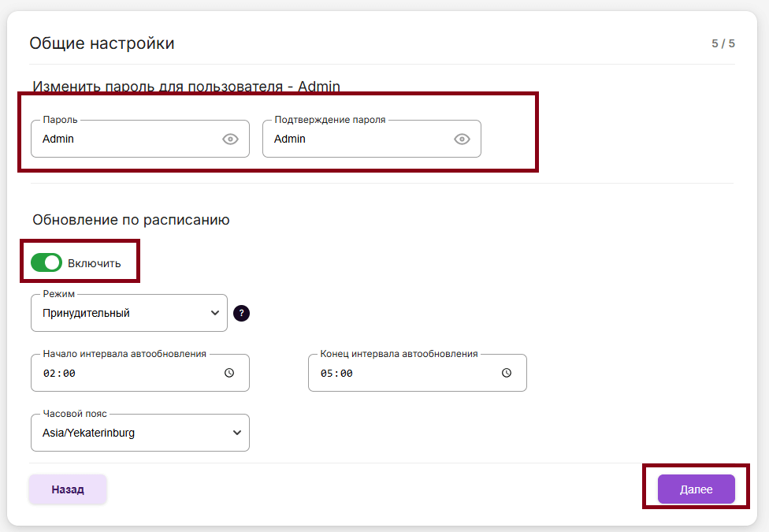Click the chevron arrow in Режим field
Viewport: 769px width, 532px height.
(x=215, y=314)
